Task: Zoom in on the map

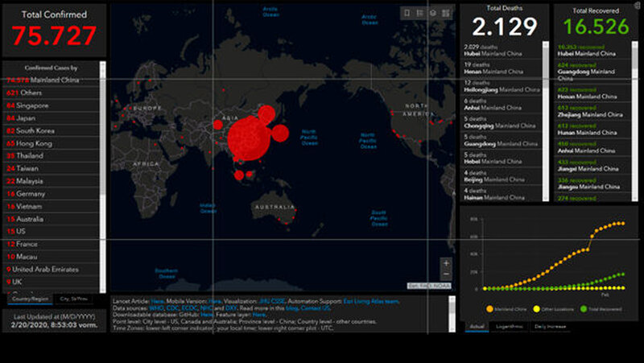Action: (x=447, y=263)
